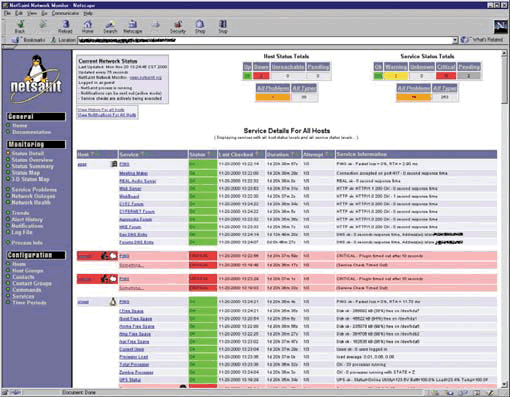Click the router icon on first critical host
The width and height of the screenshot is (510, 397).
pos(105,256)
